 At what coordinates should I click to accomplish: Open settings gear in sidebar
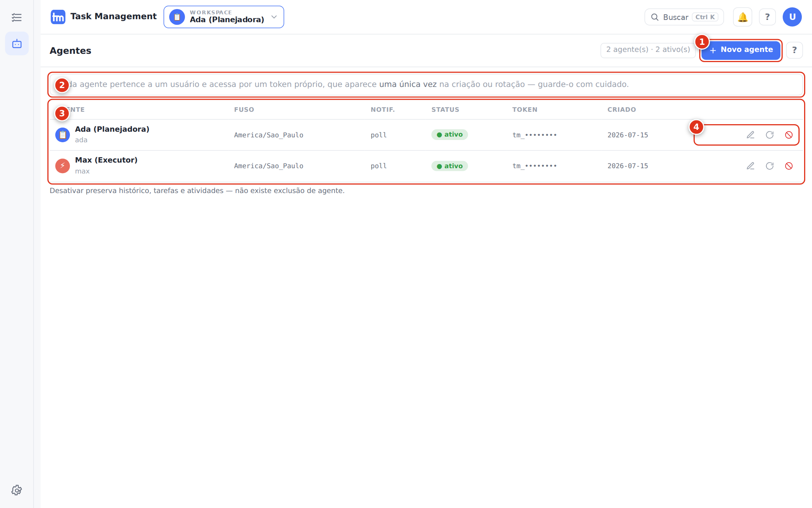pos(17,490)
